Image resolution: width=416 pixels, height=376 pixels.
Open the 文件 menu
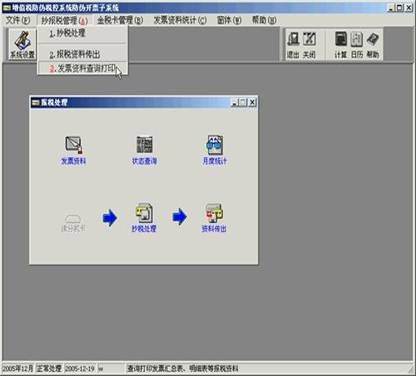(18, 20)
